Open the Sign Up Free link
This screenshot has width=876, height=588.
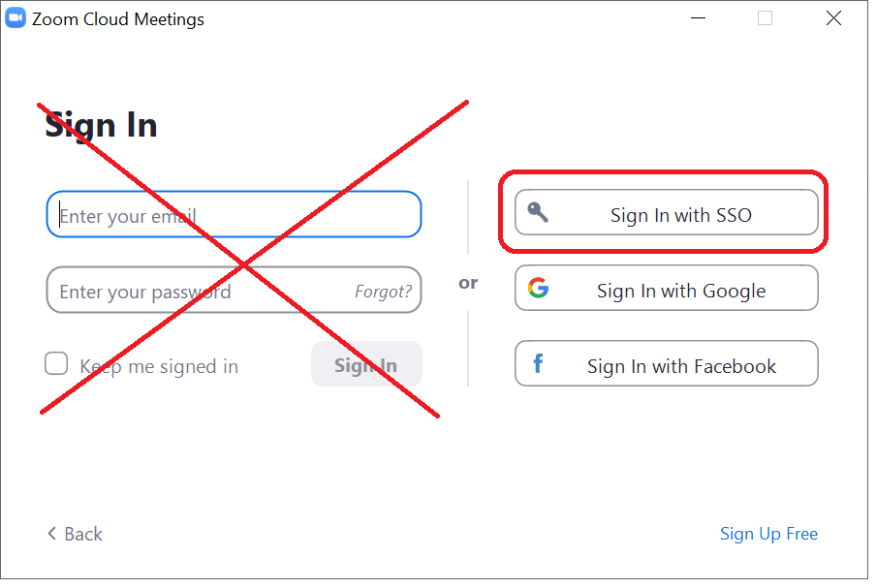768,534
